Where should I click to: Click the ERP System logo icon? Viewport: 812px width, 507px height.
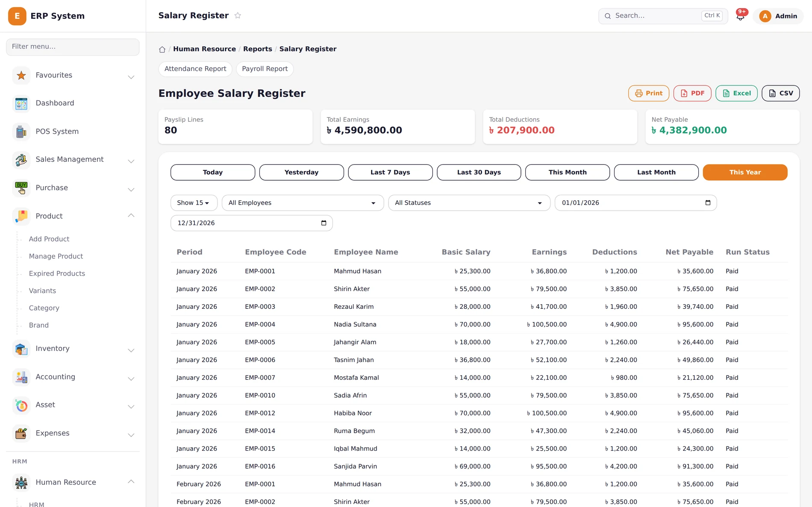click(17, 16)
